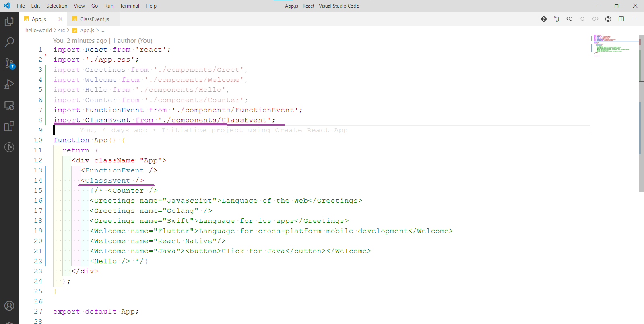This screenshot has height=324, width=644.
Task: Open the Accounts menu
Action: pyautogui.click(x=9, y=306)
